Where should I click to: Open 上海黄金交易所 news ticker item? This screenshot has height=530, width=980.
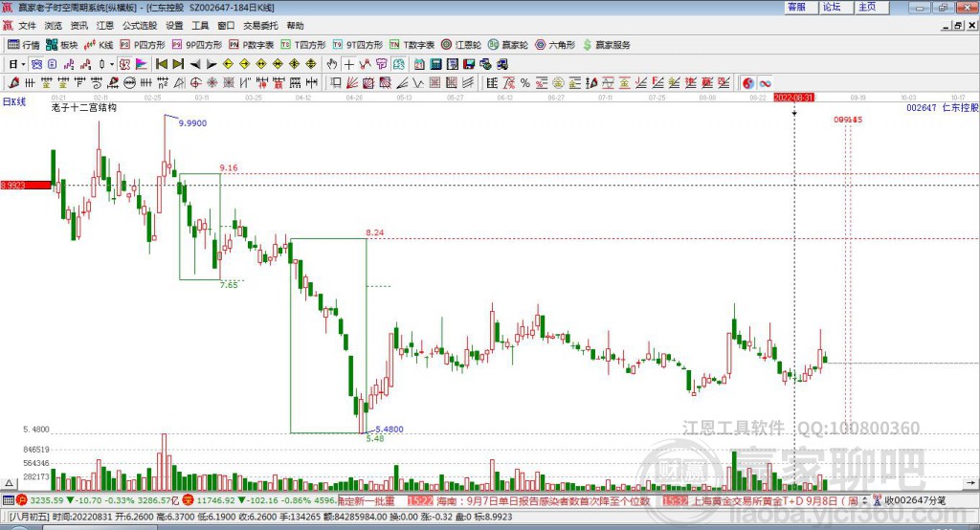pos(774,500)
